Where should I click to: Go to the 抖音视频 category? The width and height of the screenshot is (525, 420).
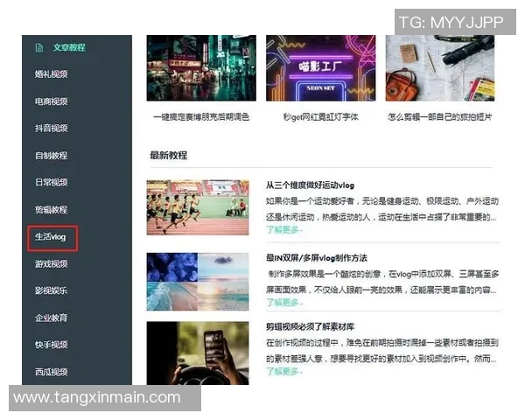pos(51,129)
